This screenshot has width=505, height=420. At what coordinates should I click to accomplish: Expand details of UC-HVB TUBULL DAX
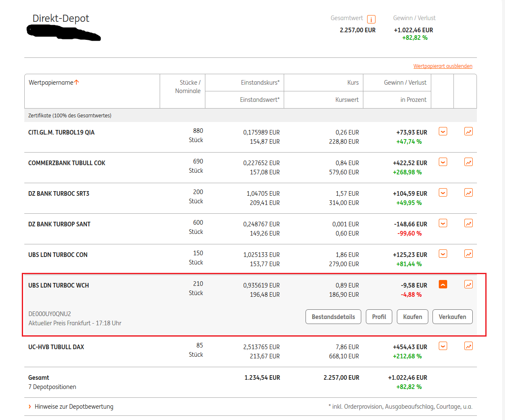(443, 346)
